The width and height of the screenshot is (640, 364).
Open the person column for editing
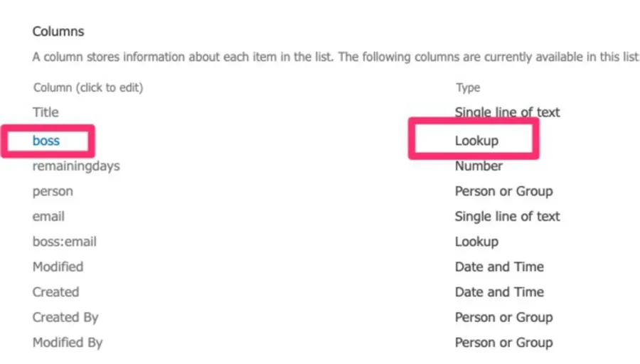point(53,191)
